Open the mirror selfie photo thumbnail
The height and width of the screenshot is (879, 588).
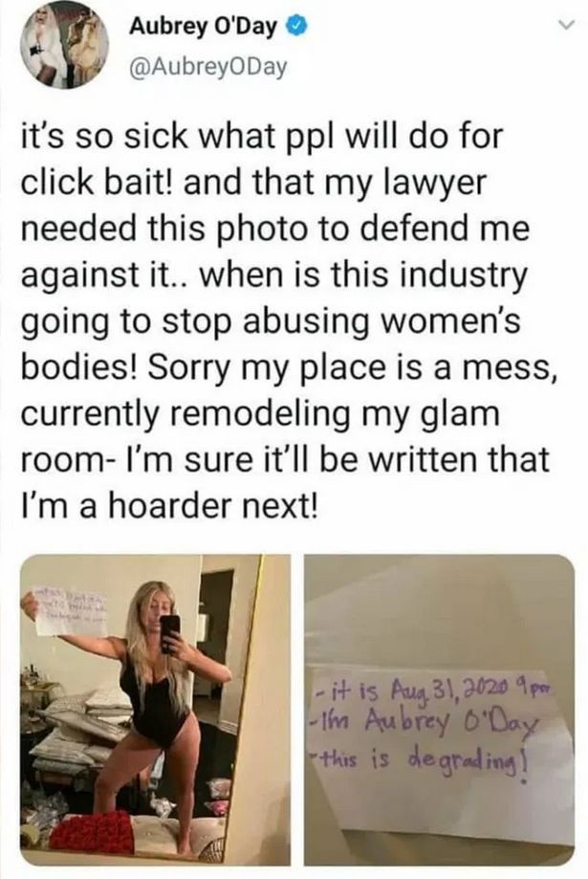[x=155, y=710]
